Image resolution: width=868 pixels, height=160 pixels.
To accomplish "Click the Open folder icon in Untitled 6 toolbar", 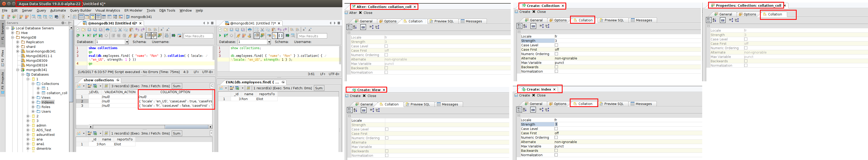I will coord(84,30).
